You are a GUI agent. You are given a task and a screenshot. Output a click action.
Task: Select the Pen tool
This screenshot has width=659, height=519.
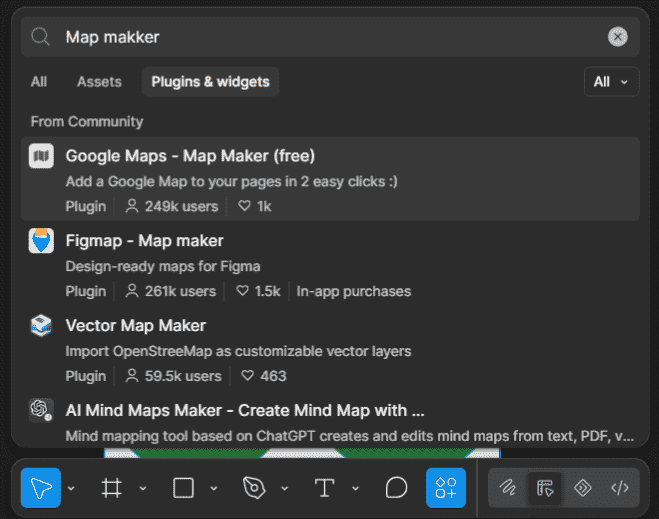[x=254, y=488]
